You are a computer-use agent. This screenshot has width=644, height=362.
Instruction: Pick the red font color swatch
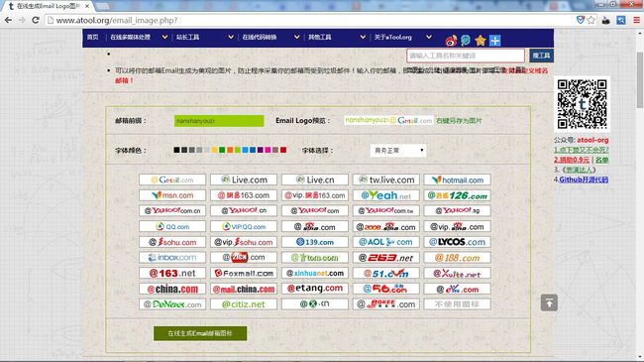click(x=283, y=150)
